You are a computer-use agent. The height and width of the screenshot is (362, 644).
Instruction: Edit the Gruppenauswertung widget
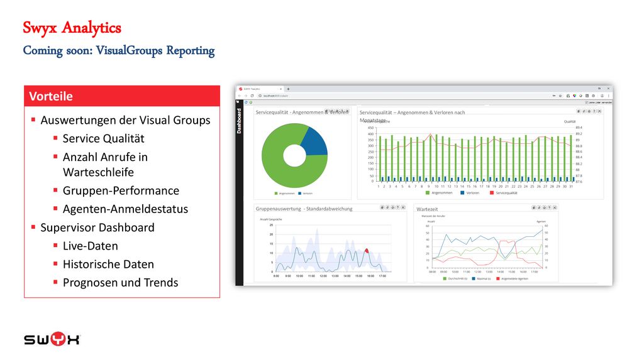[x=387, y=207]
